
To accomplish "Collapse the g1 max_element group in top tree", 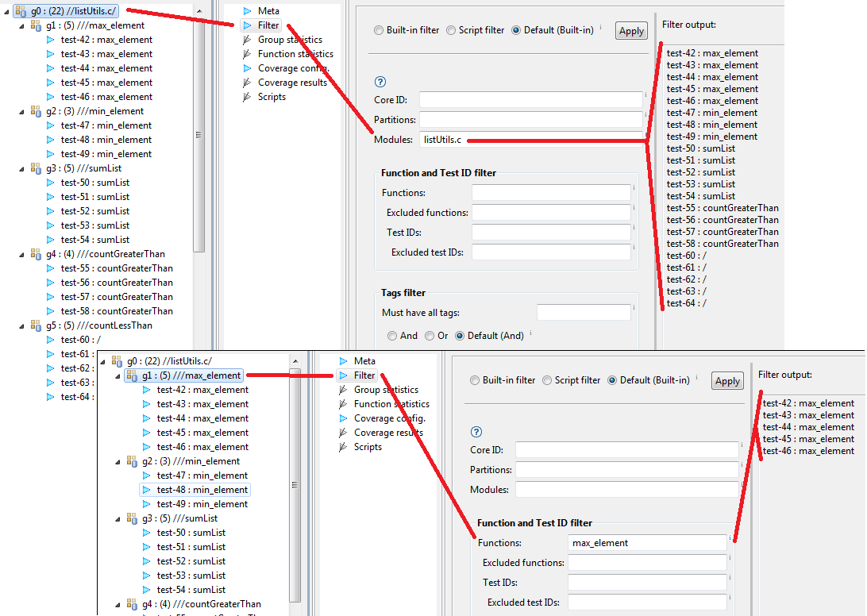I will tap(21, 26).
